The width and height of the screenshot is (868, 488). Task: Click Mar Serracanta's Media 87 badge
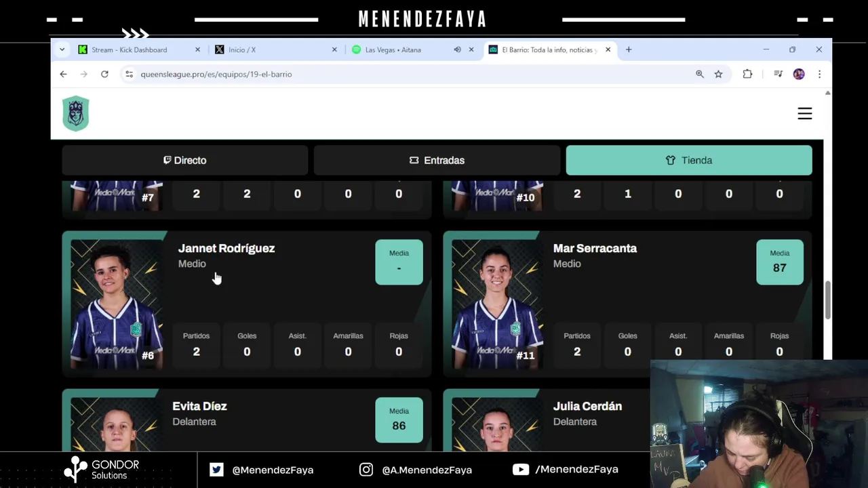780,262
